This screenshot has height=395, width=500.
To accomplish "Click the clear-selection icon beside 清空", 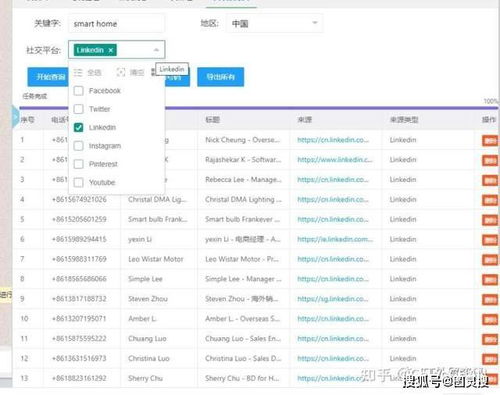I will click(120, 72).
